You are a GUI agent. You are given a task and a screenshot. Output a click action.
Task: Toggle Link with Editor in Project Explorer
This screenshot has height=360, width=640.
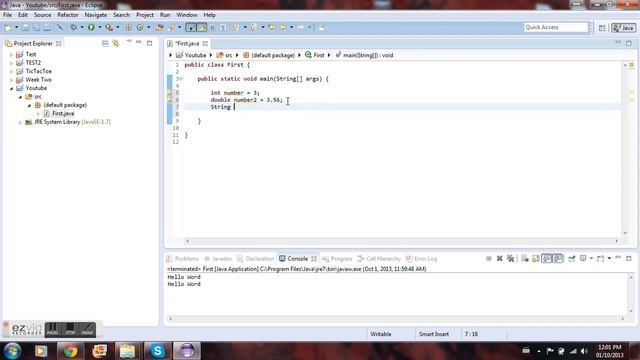point(116,43)
